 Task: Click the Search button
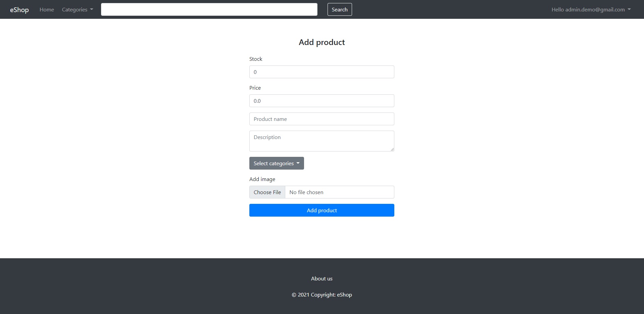[x=339, y=9]
